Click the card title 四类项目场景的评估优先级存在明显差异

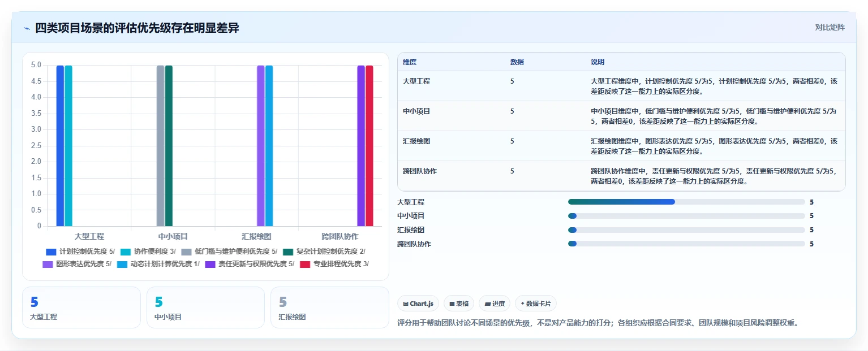pos(137,28)
